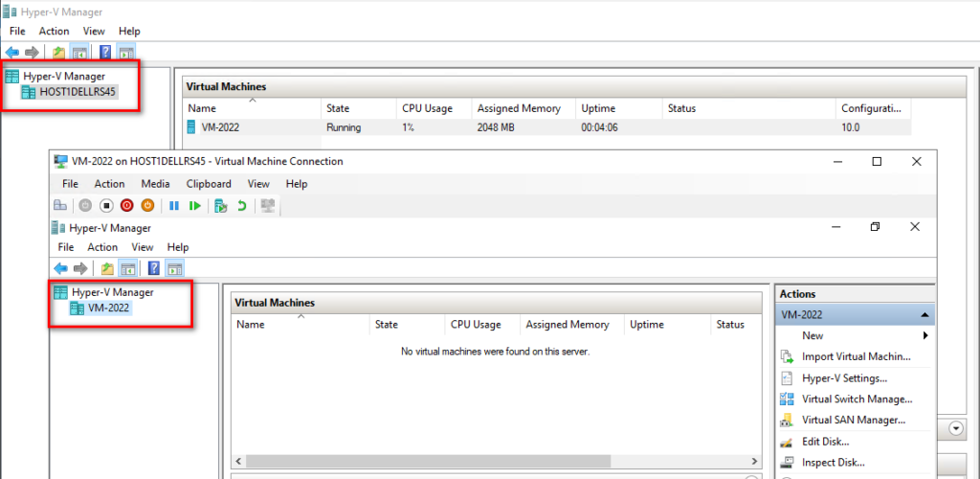Viewport: 980px width, 479px height.
Task: Open the Clipboard menu in VM Connection window
Action: 208,184
